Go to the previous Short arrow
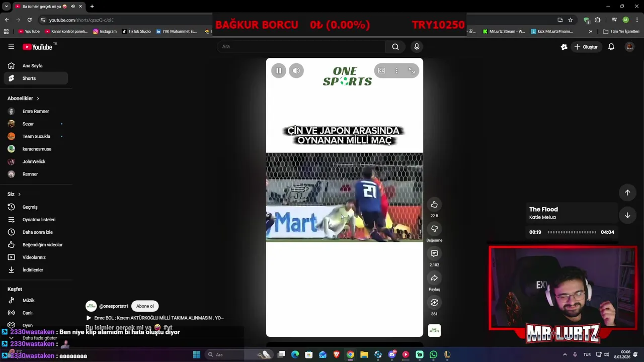This screenshot has height=362, width=644. (x=627, y=193)
